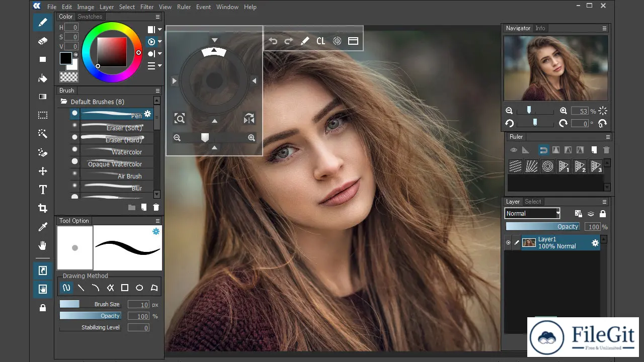The image size is (644, 362).
Task: Select the straight line drawing method
Action: pos(81,288)
